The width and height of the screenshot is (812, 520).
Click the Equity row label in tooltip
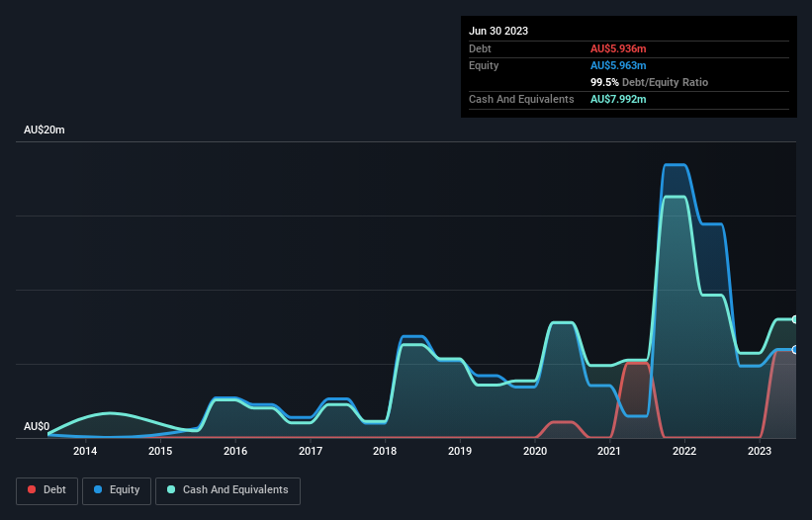point(484,65)
